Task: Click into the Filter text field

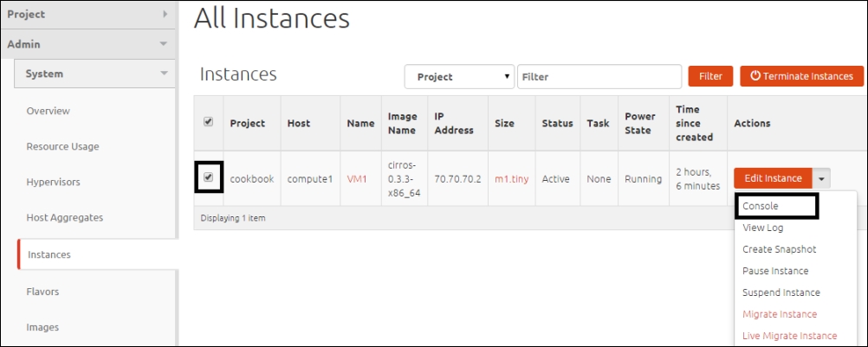Action: [599, 77]
